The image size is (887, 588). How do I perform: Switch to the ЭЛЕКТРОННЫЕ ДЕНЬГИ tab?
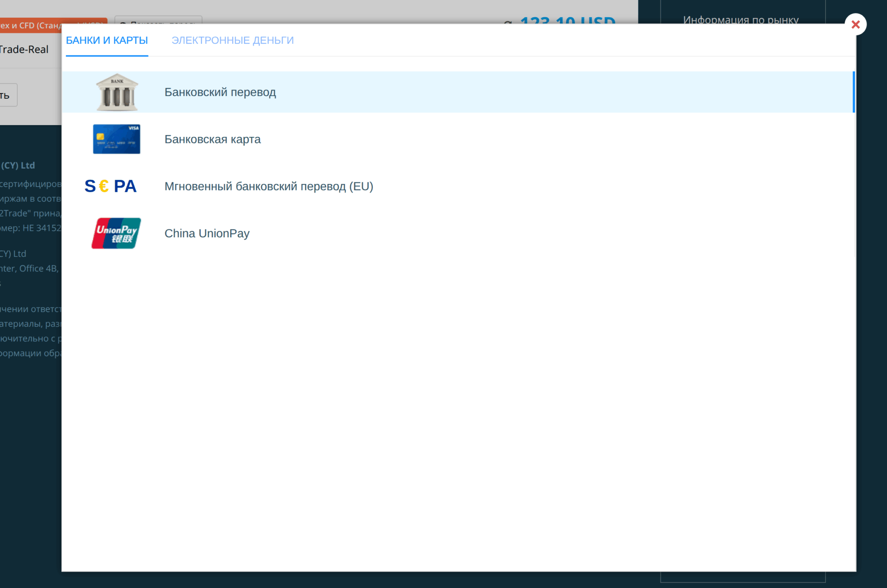(233, 40)
